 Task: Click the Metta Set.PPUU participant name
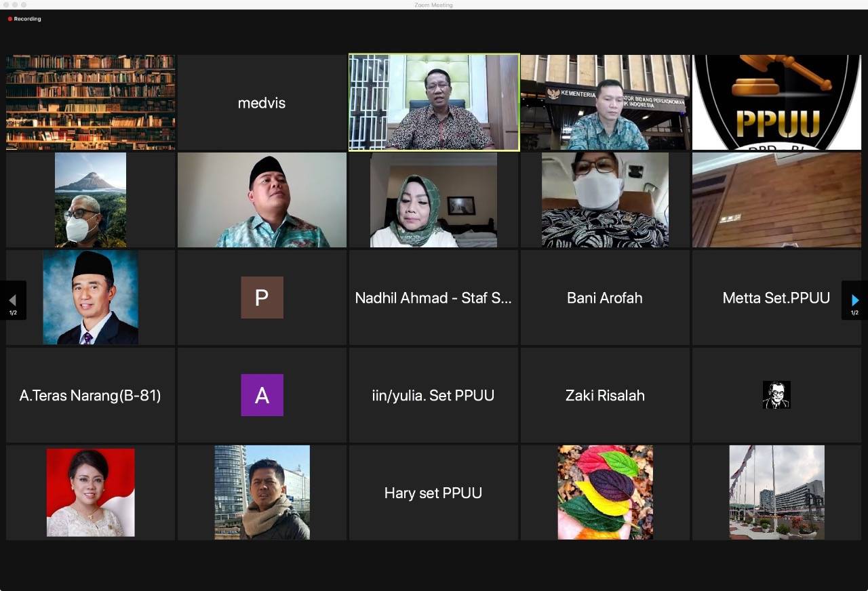pos(776,298)
